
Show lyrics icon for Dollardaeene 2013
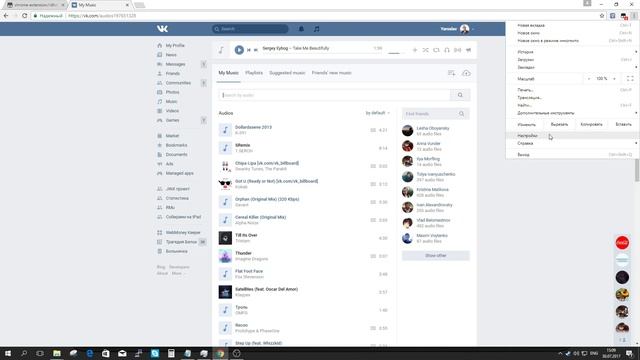tap(373, 130)
